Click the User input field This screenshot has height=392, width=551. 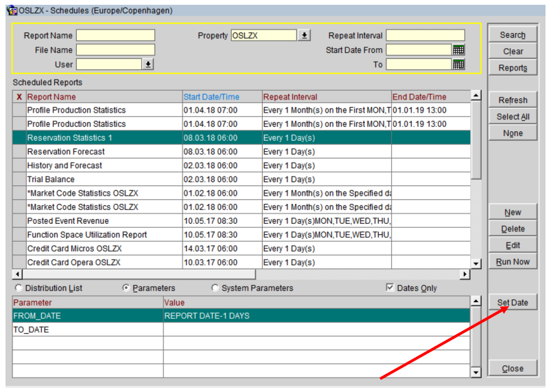pos(109,65)
